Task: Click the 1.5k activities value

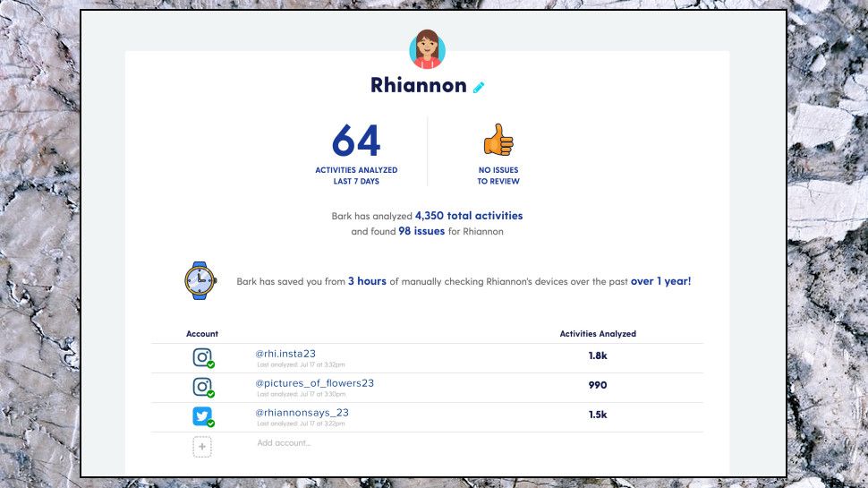Action: tap(598, 415)
